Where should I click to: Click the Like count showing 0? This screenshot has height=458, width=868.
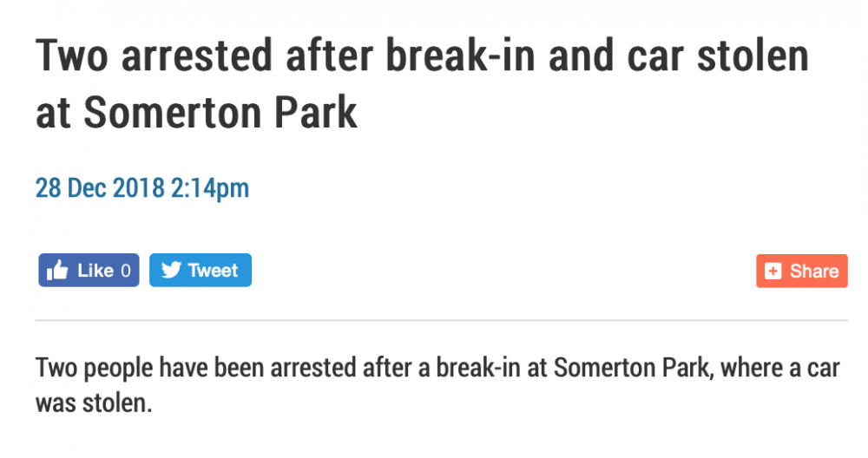(x=125, y=271)
